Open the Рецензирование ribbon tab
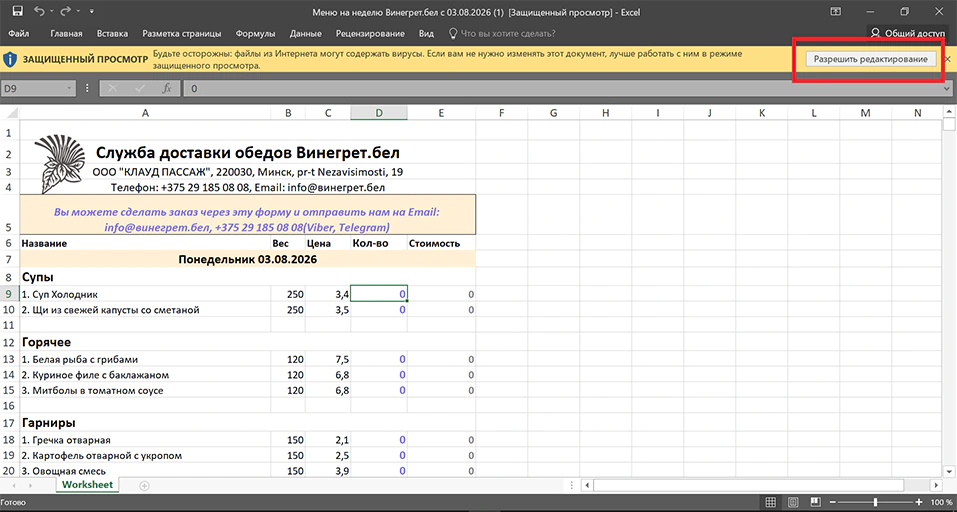Image resolution: width=957 pixels, height=512 pixels. point(370,34)
